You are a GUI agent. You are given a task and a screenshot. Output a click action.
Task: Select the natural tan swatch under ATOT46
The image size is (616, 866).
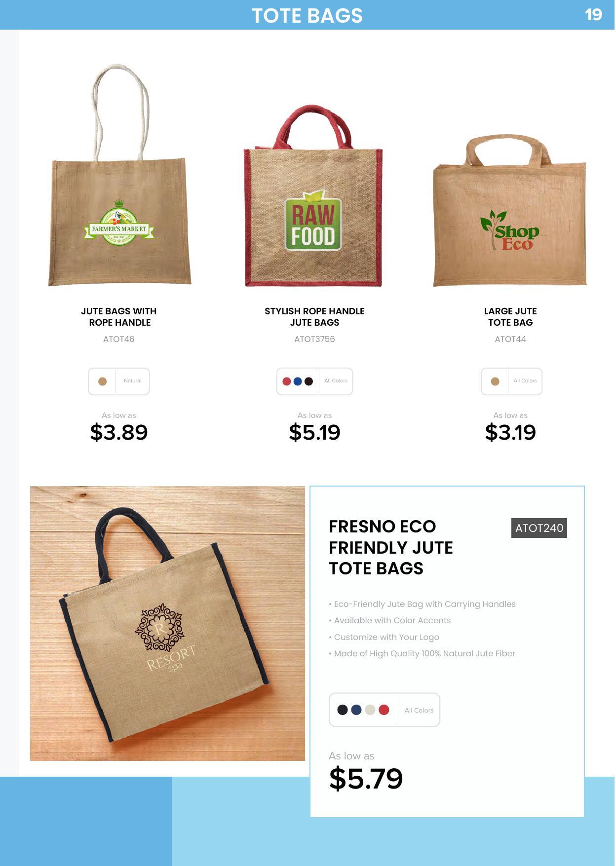pos(103,381)
